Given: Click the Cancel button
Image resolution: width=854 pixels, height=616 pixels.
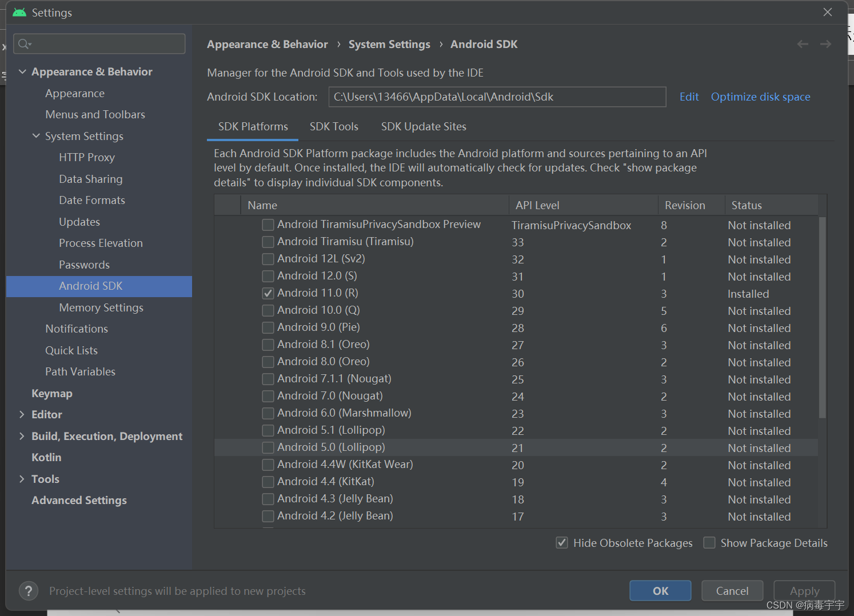Looking at the screenshot, I should [732, 591].
